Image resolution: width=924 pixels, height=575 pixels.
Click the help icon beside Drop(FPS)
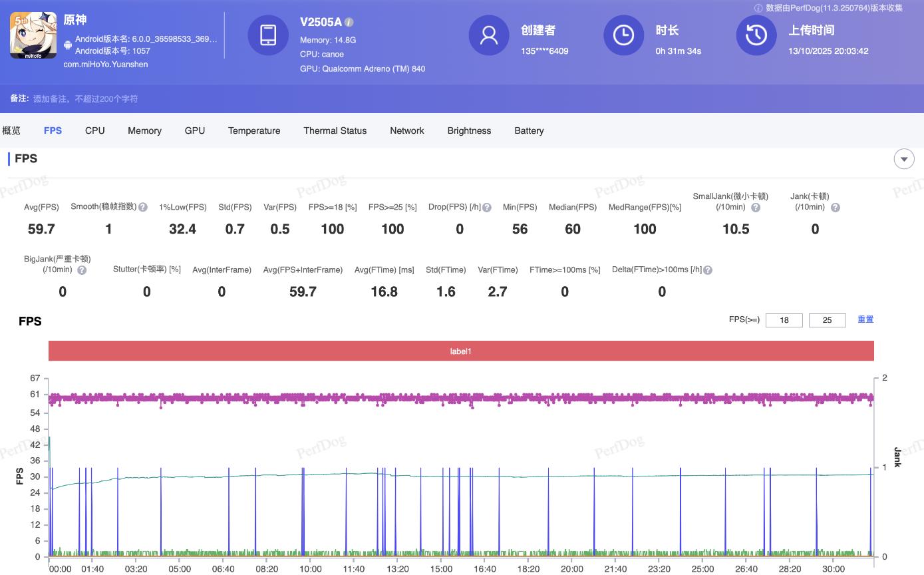pos(487,208)
